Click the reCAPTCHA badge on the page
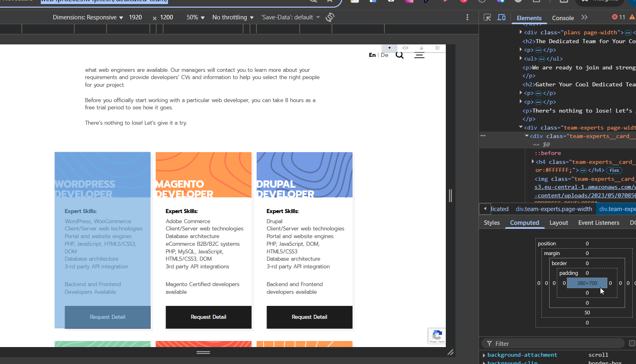Viewport: 636px width, 364px height. [x=437, y=336]
